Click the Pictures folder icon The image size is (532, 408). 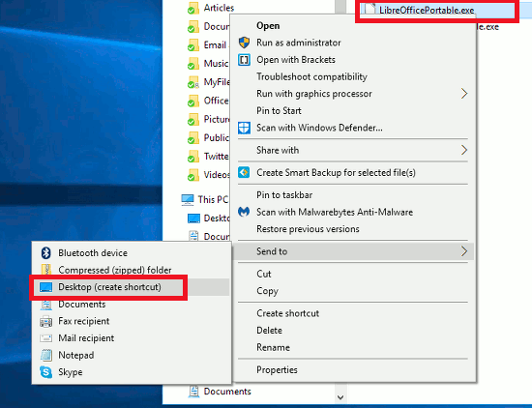(x=193, y=119)
